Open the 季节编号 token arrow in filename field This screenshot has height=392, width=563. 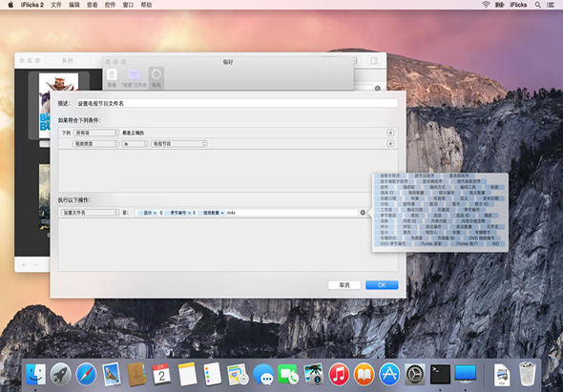click(x=189, y=213)
